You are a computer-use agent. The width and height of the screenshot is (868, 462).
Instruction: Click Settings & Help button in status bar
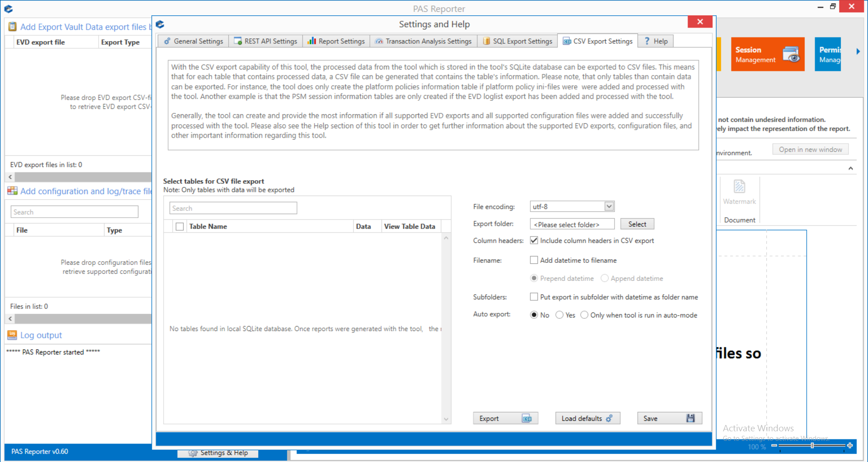218,453
